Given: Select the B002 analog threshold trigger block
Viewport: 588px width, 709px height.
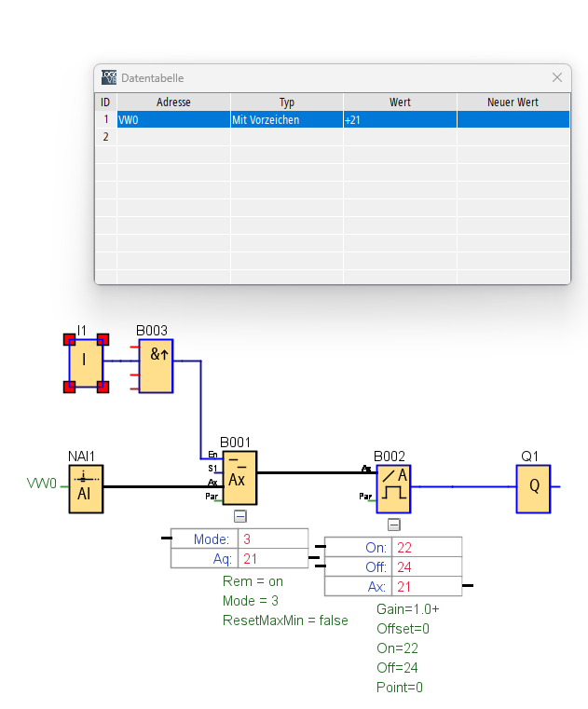Looking at the screenshot, I should pos(393,489).
